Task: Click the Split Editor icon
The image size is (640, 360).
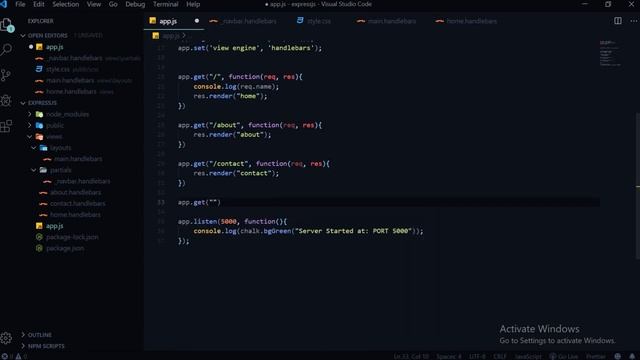Action: point(618,21)
